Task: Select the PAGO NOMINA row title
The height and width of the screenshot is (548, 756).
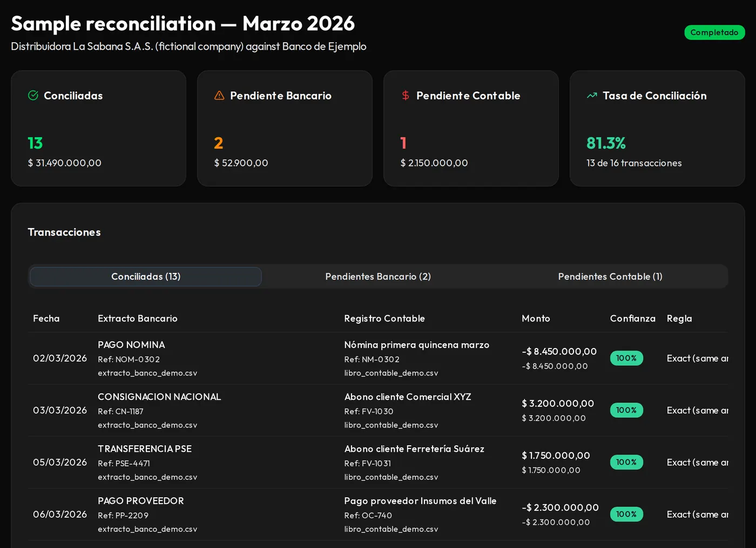Action: pos(131,345)
